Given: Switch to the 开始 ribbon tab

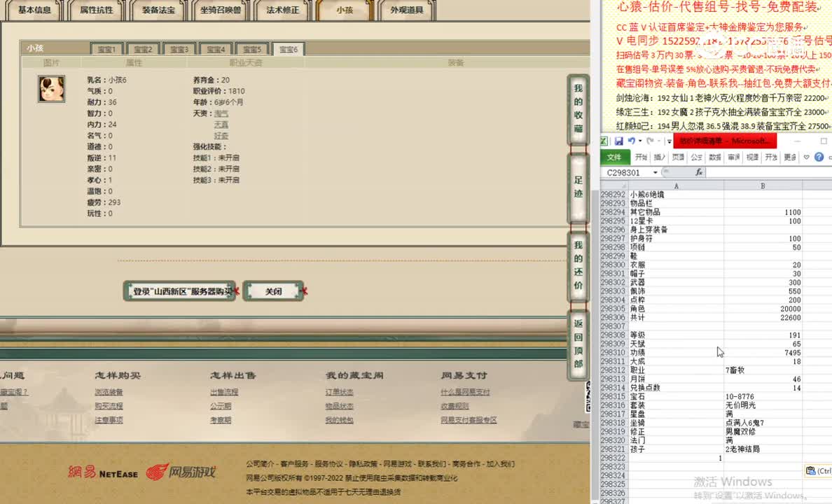Looking at the screenshot, I should click(642, 156).
